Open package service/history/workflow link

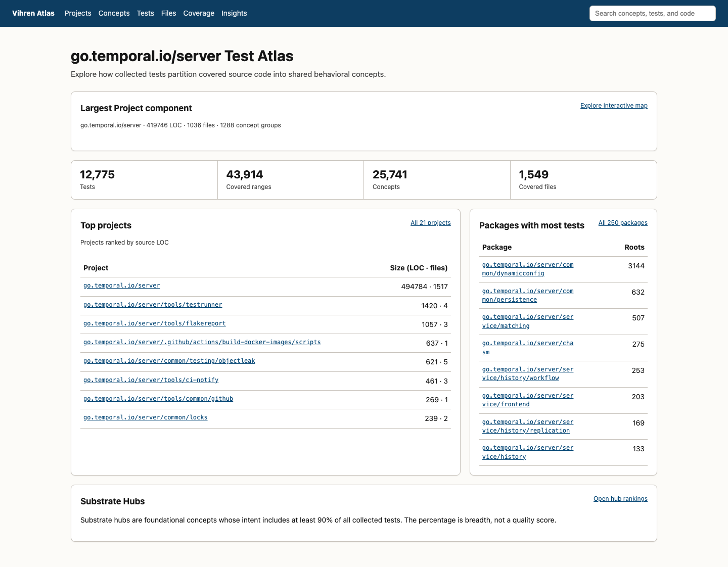pyautogui.click(x=528, y=374)
